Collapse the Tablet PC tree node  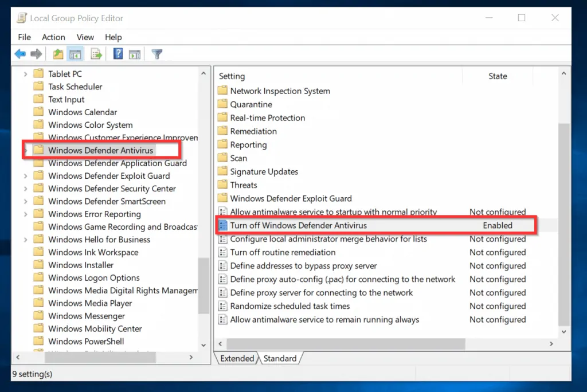(x=25, y=73)
